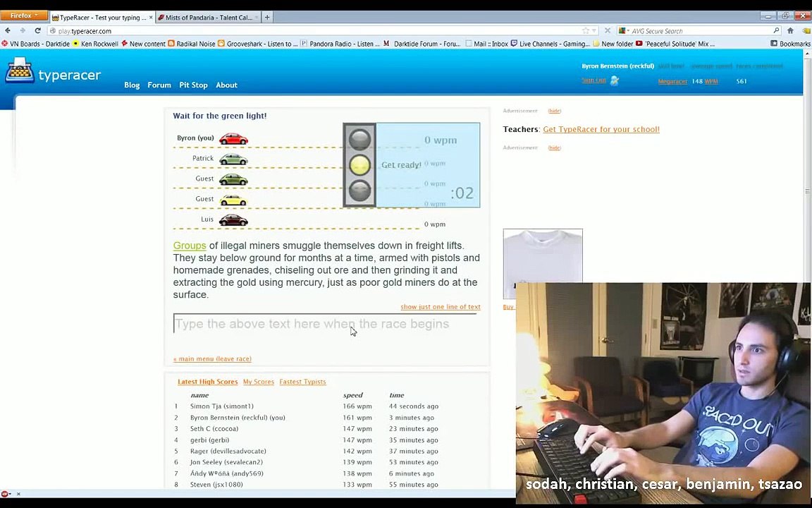Click the search magnifier icon

pyautogui.click(x=776, y=31)
